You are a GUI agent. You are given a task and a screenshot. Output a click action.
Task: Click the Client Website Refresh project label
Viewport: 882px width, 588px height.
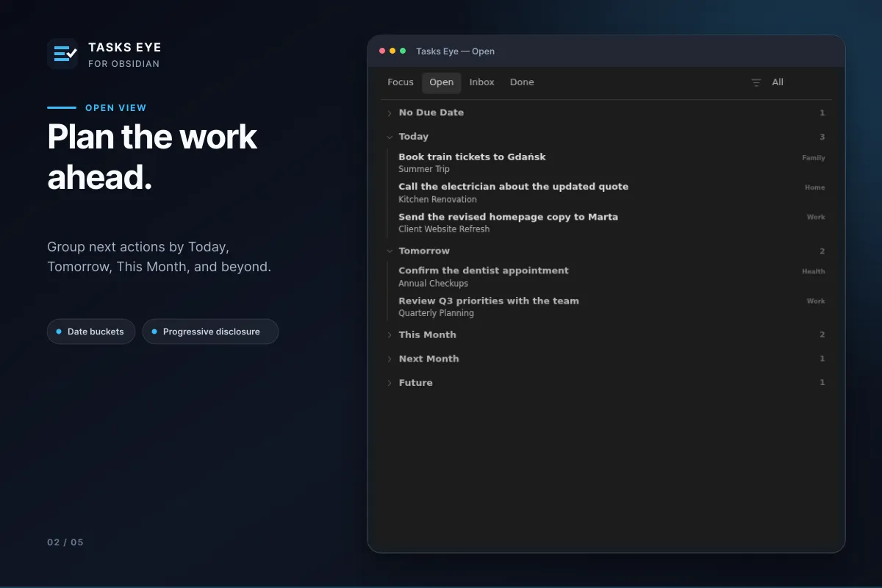point(444,229)
